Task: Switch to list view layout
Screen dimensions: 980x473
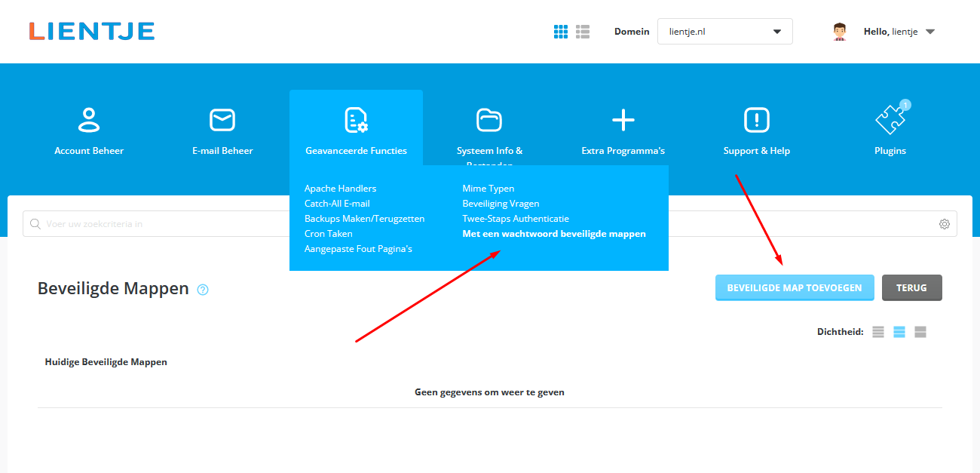Action: point(583,32)
